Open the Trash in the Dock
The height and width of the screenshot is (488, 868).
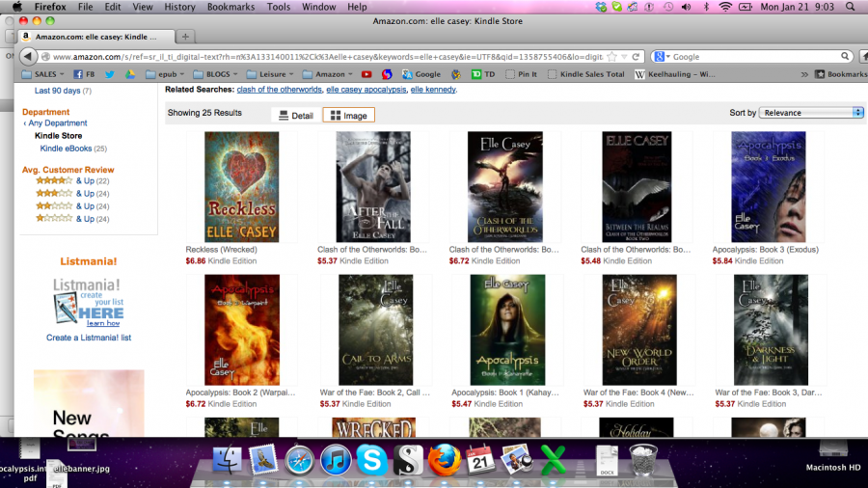(x=642, y=459)
